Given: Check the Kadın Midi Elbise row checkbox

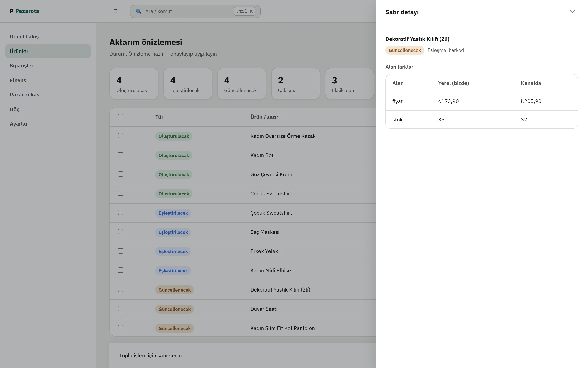Looking at the screenshot, I should point(120,270).
